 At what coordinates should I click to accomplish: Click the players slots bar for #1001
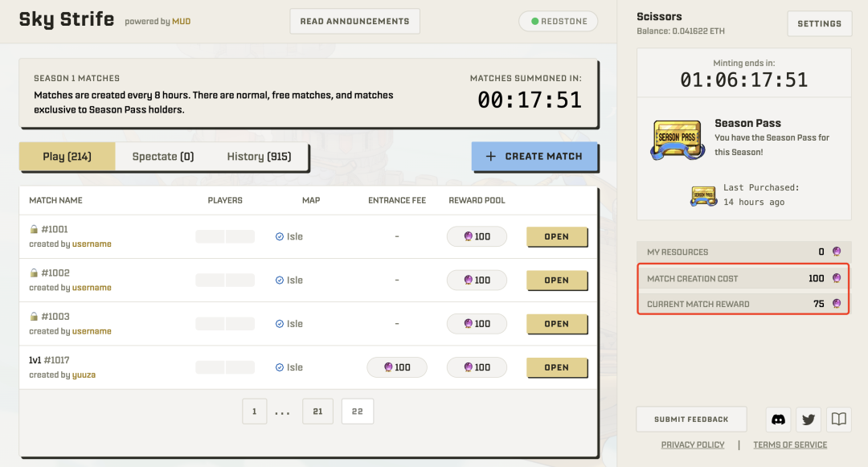225,236
